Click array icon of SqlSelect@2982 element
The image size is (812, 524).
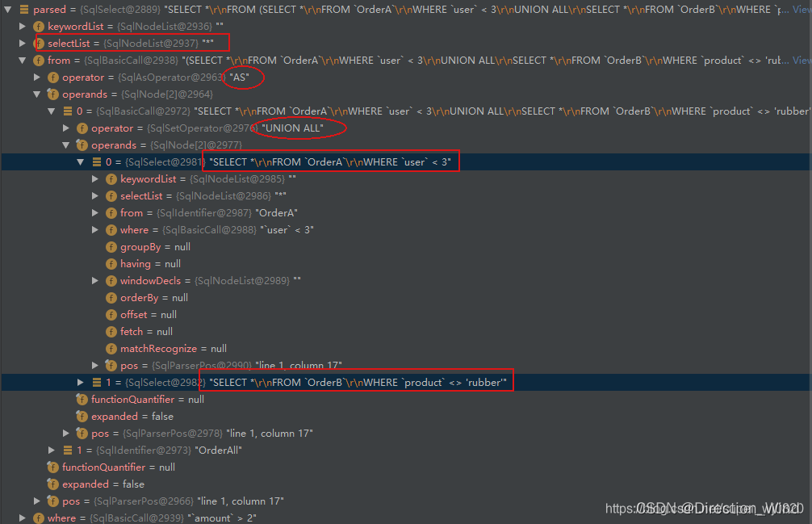coord(96,382)
